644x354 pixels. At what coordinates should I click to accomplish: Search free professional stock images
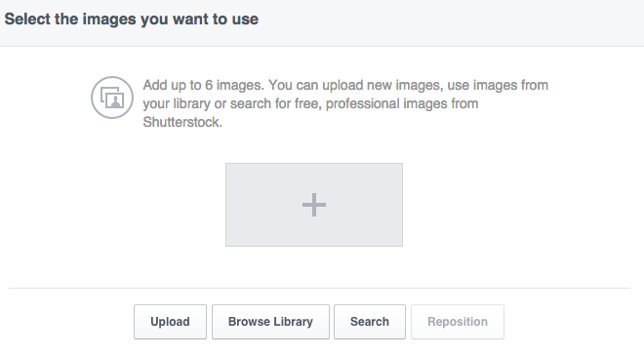370,322
